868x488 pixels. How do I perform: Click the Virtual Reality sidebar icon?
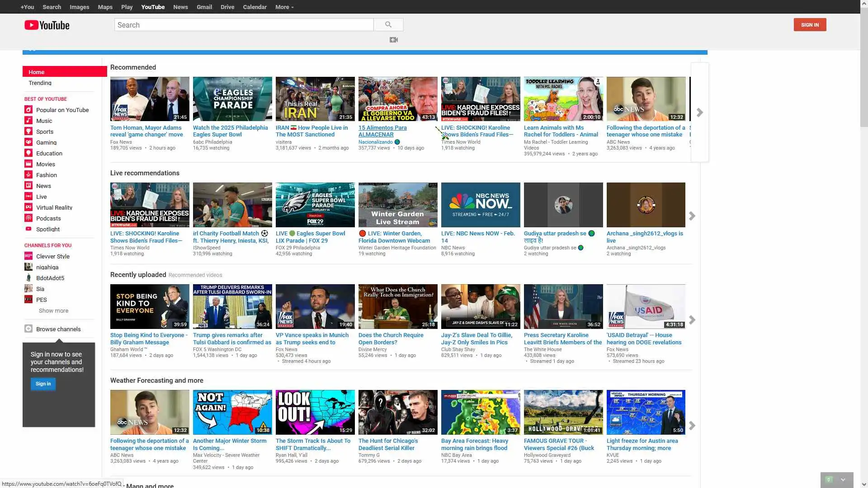pyautogui.click(x=28, y=207)
